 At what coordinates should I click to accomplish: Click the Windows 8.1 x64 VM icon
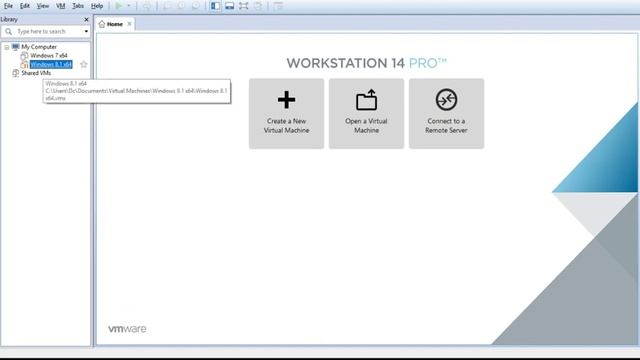coord(24,64)
